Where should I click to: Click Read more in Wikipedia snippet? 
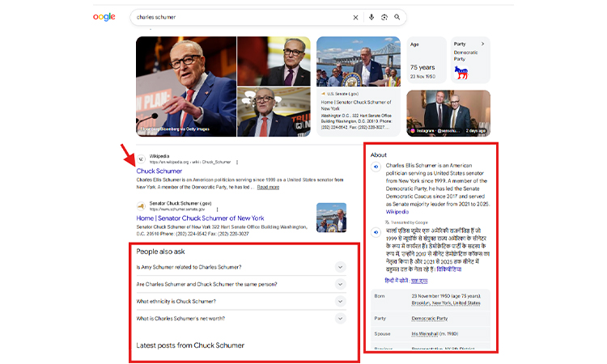coord(268,187)
